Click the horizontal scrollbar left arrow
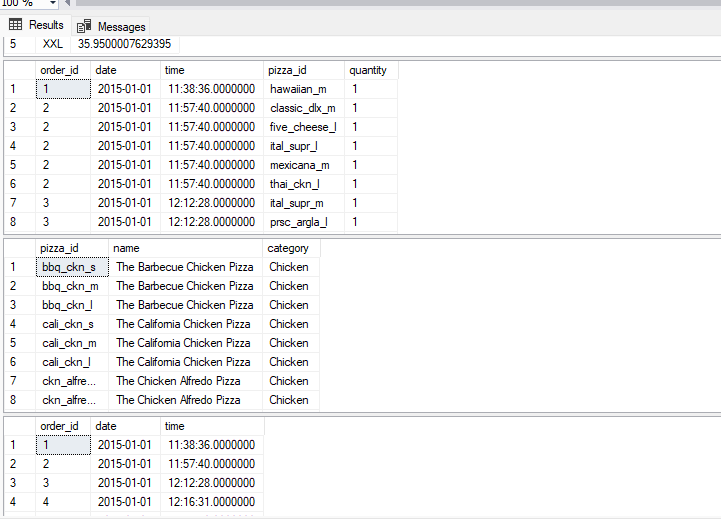 pyautogui.click(x=67, y=3)
